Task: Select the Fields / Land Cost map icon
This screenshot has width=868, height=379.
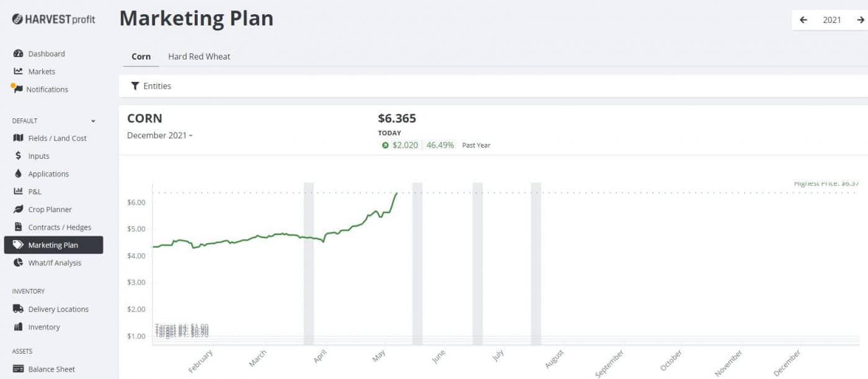Action: (x=18, y=138)
